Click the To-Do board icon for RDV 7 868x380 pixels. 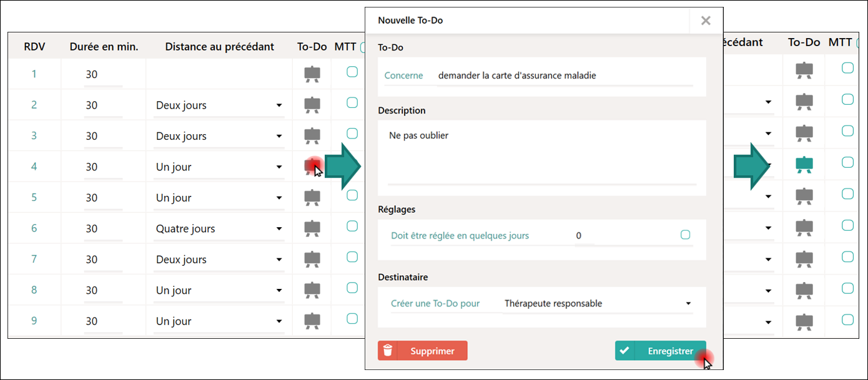tap(312, 259)
